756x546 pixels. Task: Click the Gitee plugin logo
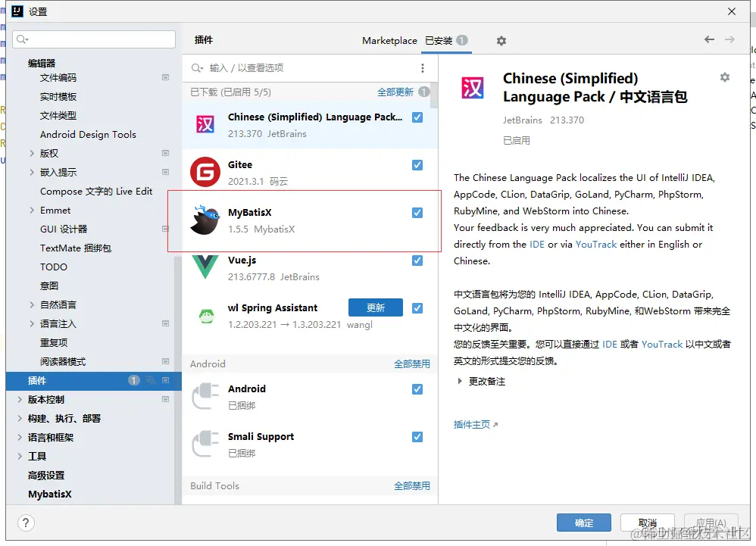[205, 172]
